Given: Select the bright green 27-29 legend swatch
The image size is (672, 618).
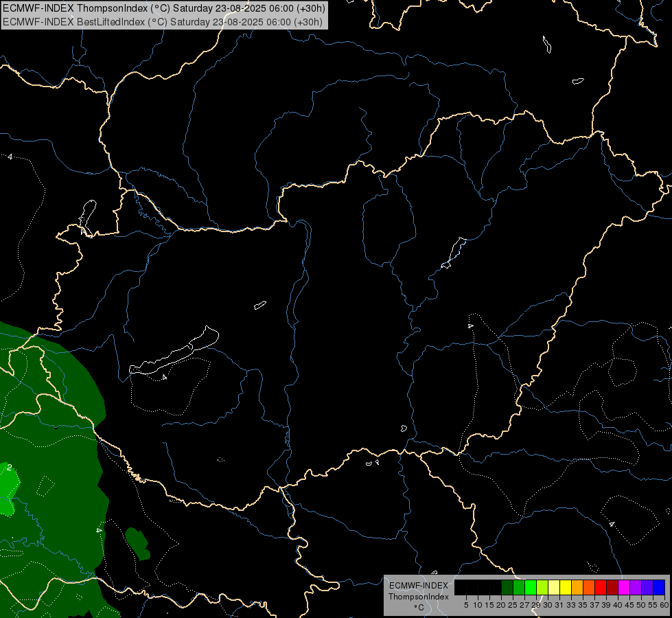Looking at the screenshot, I should [531, 588].
